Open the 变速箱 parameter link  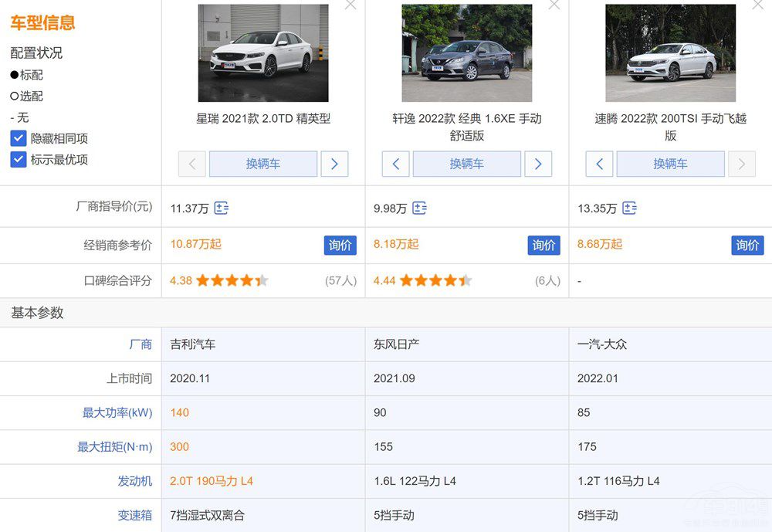(x=134, y=515)
